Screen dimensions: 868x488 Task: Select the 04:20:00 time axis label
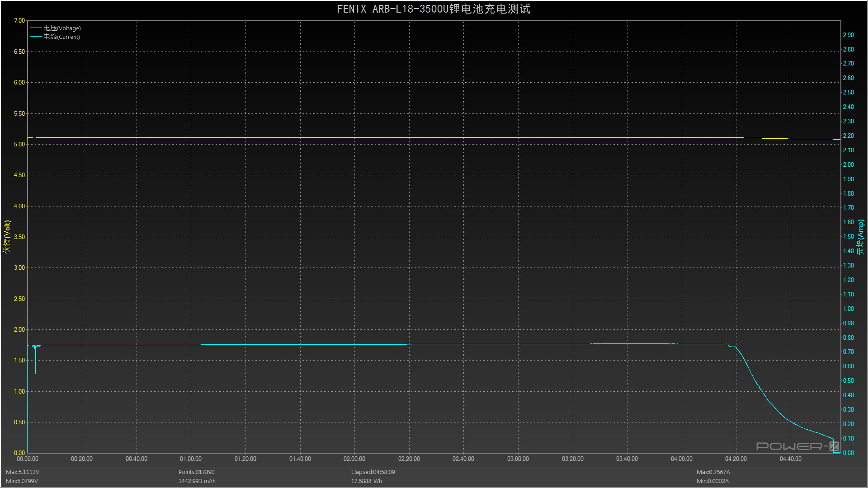click(736, 459)
